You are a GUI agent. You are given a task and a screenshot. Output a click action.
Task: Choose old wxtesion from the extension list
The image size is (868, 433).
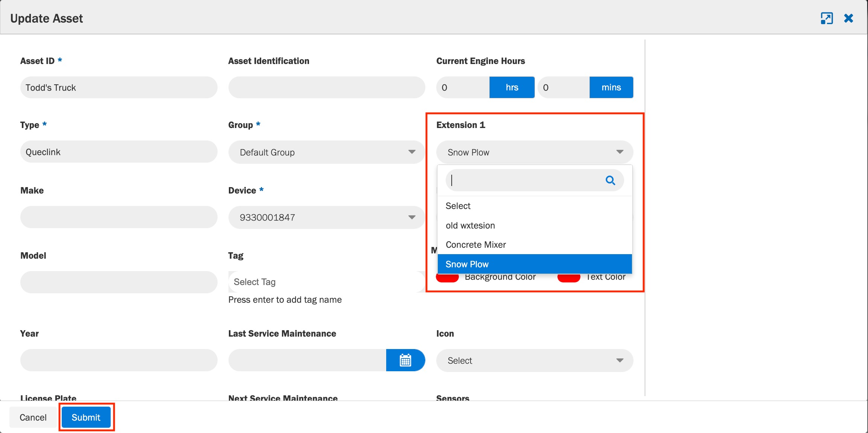pyautogui.click(x=535, y=226)
